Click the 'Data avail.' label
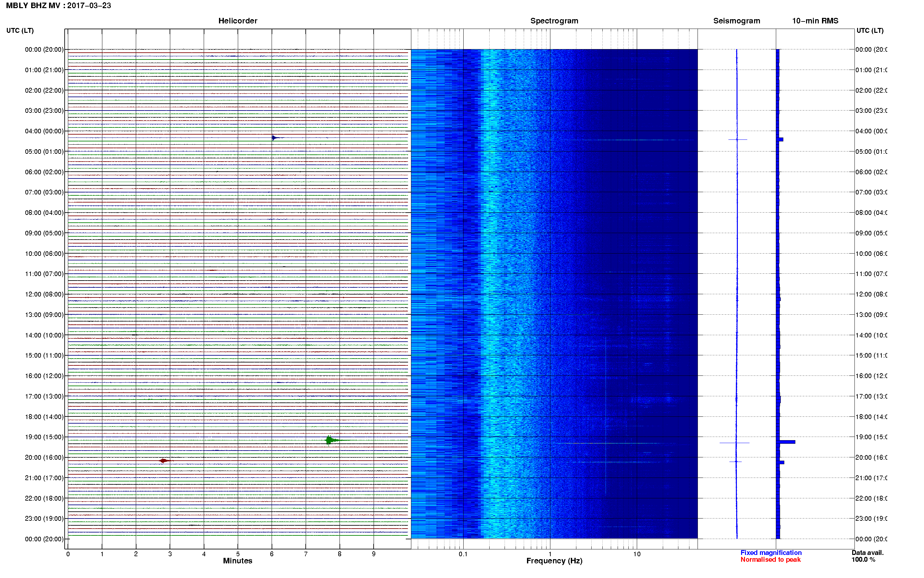The image size is (924, 578). (x=867, y=553)
